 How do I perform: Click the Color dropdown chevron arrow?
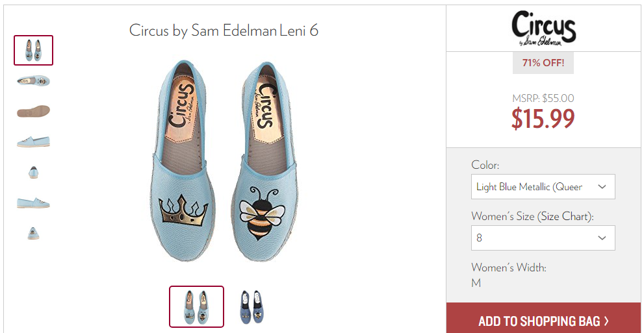(x=602, y=187)
